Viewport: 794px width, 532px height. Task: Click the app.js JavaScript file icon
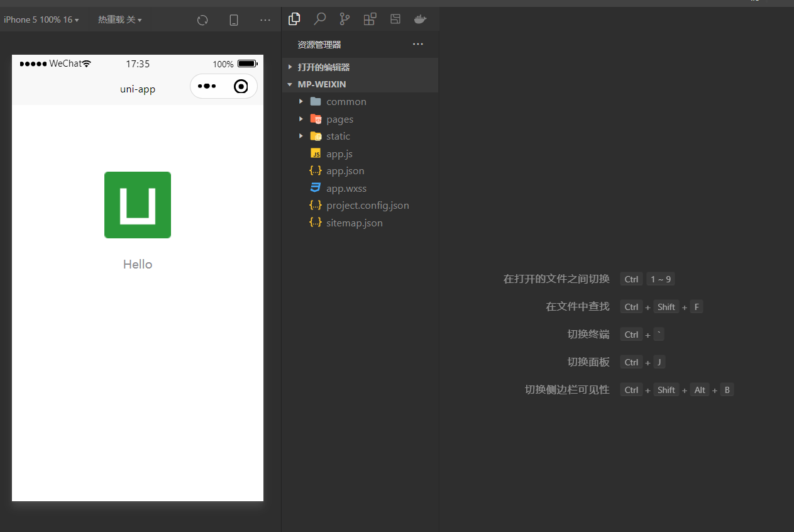[316, 153]
